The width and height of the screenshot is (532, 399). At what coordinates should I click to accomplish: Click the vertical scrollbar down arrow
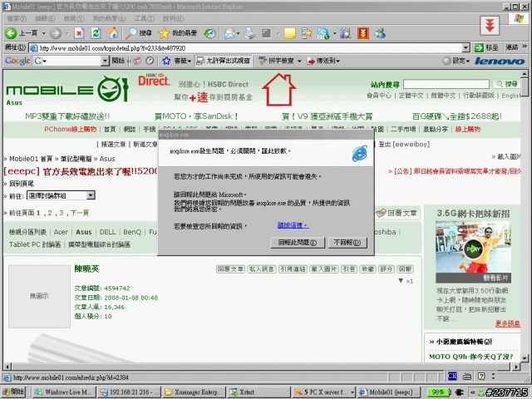(x=525, y=358)
